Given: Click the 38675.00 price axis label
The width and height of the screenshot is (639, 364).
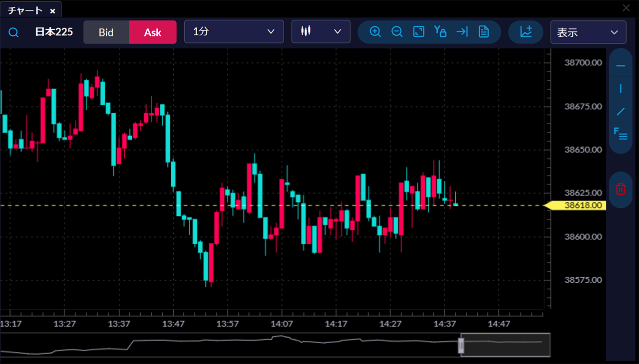Looking at the screenshot, I should [x=583, y=107].
